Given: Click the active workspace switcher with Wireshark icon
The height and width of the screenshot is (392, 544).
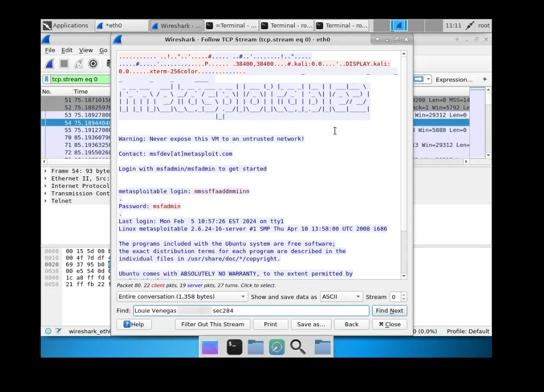Looking at the screenshot, I should (399, 25).
